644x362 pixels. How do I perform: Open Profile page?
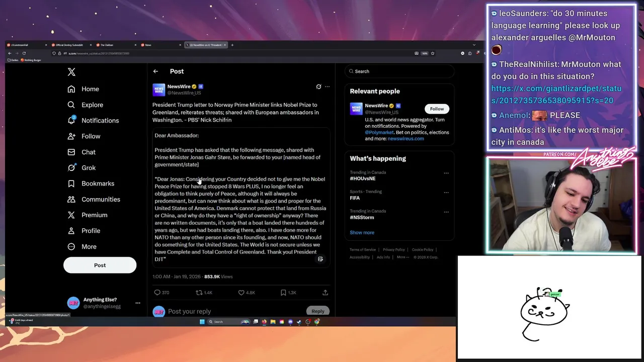(84, 231)
